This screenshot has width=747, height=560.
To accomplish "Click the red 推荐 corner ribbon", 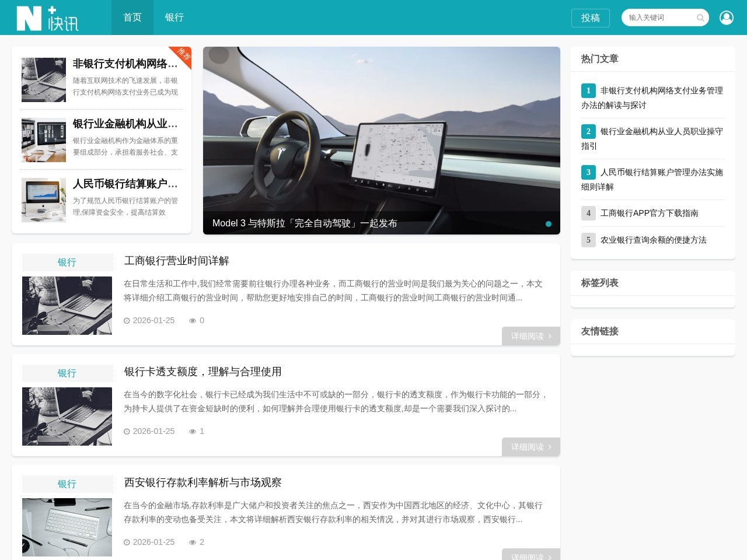I will pos(183,54).
